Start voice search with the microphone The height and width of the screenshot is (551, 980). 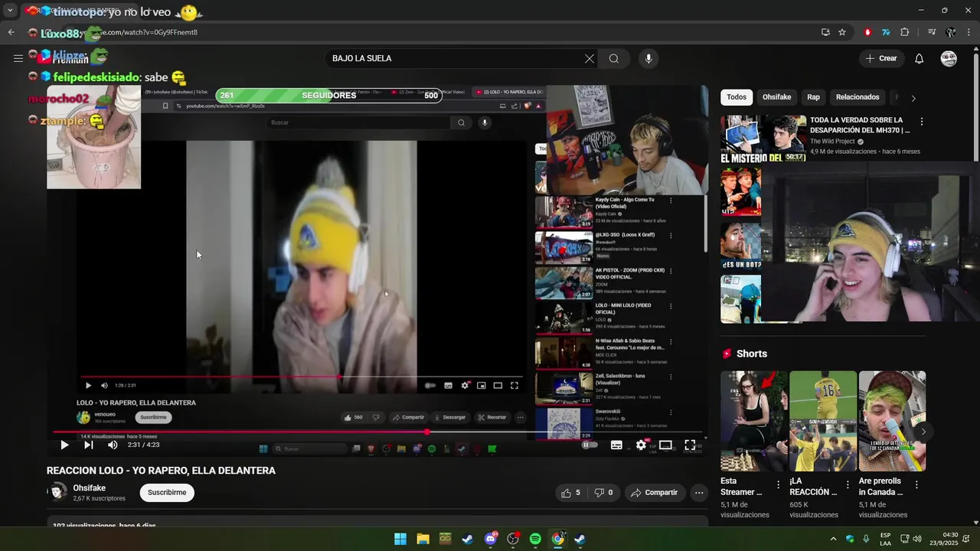pos(648,59)
